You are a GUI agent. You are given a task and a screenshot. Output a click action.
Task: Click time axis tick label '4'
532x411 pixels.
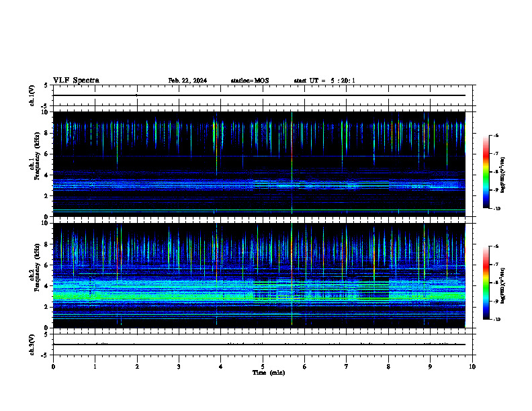221,367
